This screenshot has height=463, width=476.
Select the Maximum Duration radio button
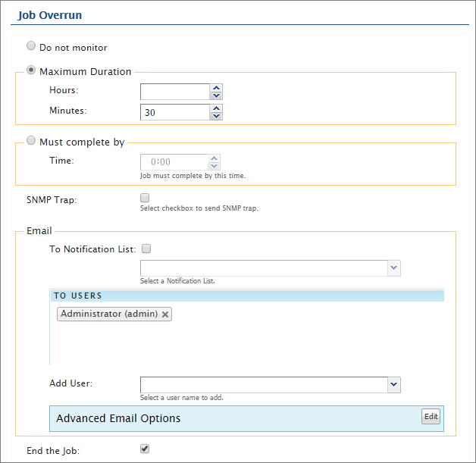(x=31, y=70)
